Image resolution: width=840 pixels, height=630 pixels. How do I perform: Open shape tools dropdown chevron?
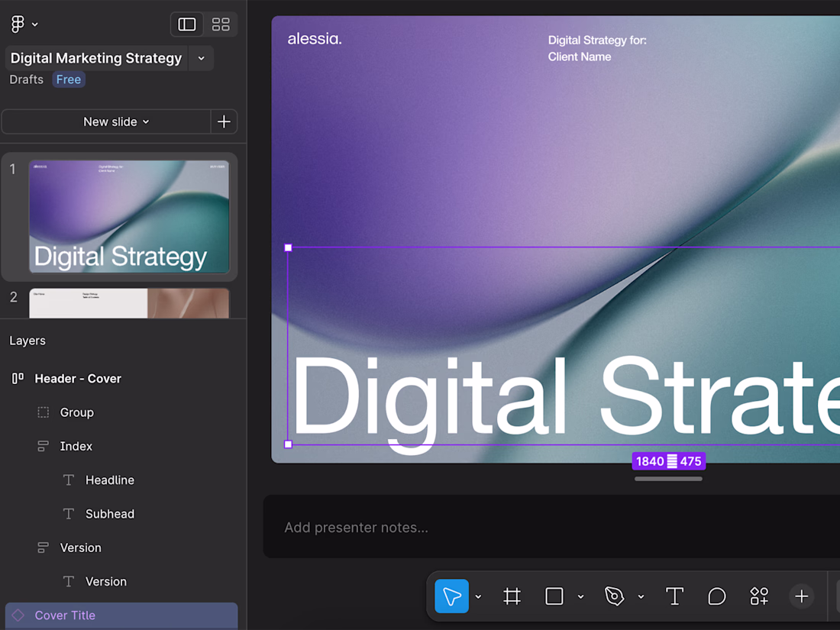[580, 597]
